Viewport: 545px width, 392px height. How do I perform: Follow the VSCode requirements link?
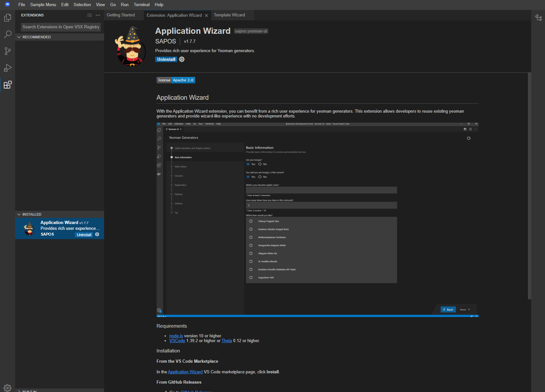(x=177, y=341)
